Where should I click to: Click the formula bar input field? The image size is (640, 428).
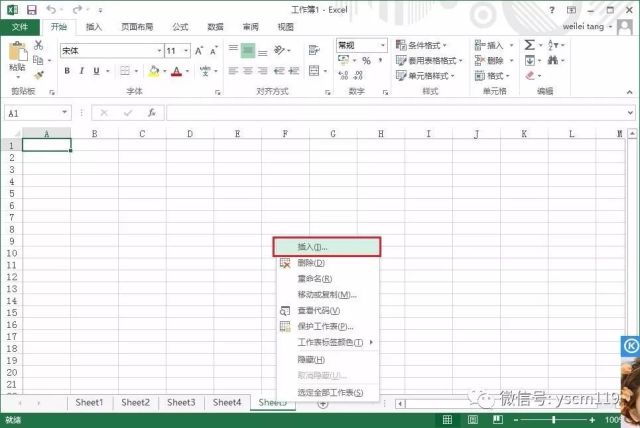[396, 113]
